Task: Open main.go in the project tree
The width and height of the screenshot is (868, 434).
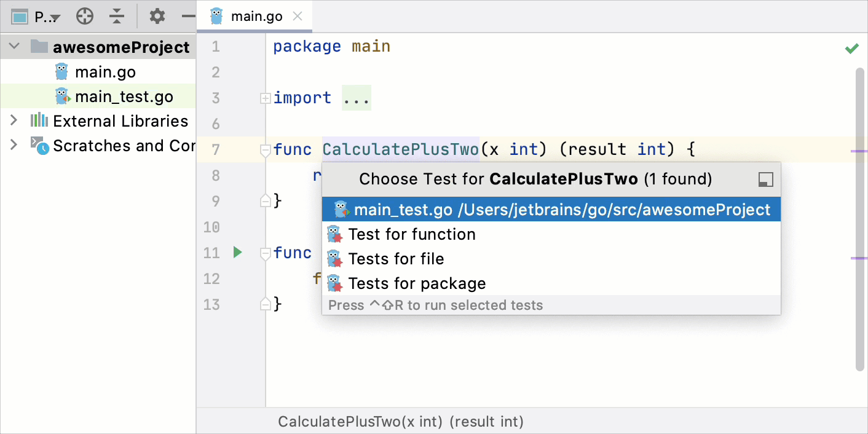Action: pos(105,72)
